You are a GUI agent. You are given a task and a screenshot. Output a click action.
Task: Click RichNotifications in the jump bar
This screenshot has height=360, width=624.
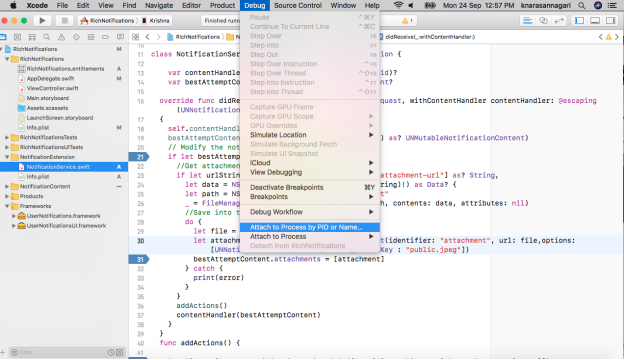194,37
